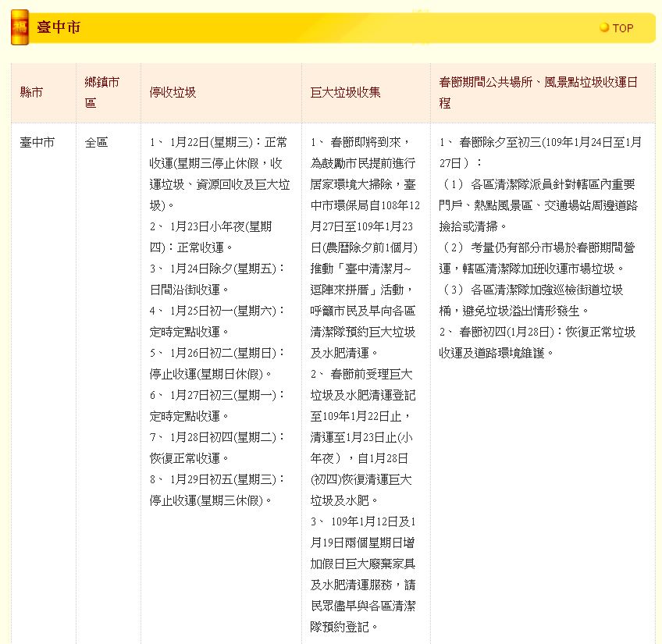Click the 1月24日除夕 schedule entry
The width and height of the screenshot is (662, 644).
(218, 279)
